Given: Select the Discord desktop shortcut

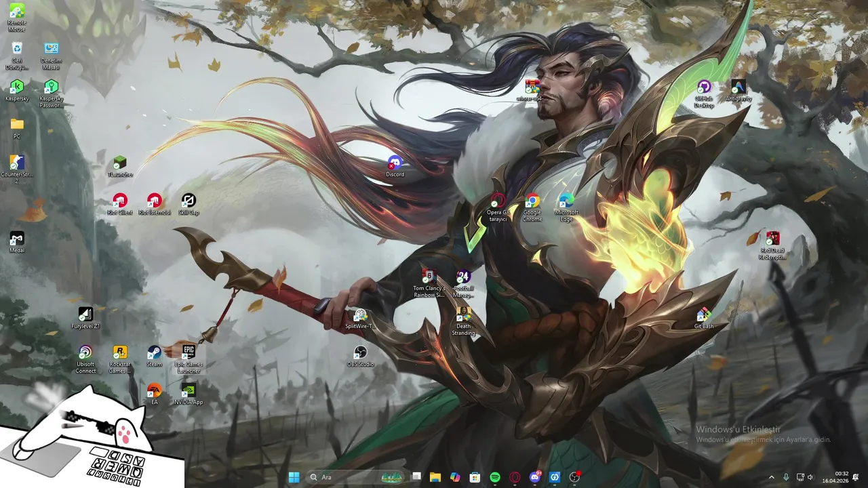Looking at the screenshot, I should pyautogui.click(x=395, y=166).
